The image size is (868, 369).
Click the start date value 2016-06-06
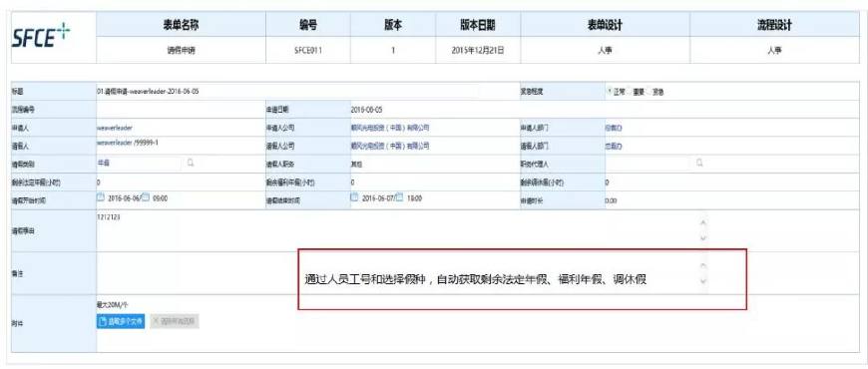coord(124,197)
